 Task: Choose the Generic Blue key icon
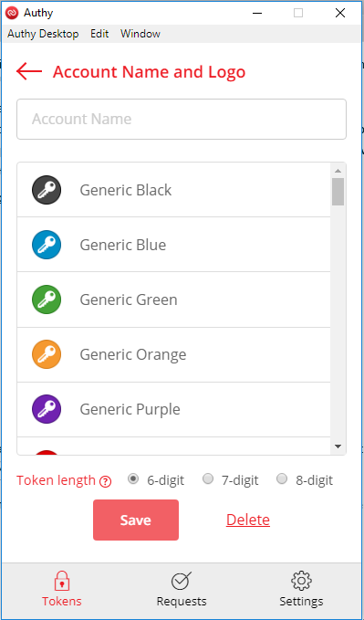pos(47,245)
